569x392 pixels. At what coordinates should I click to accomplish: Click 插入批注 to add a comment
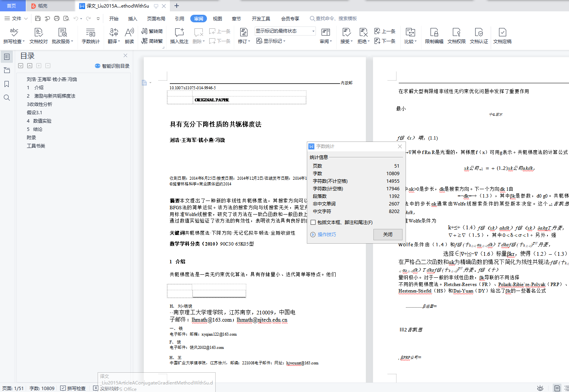179,36
